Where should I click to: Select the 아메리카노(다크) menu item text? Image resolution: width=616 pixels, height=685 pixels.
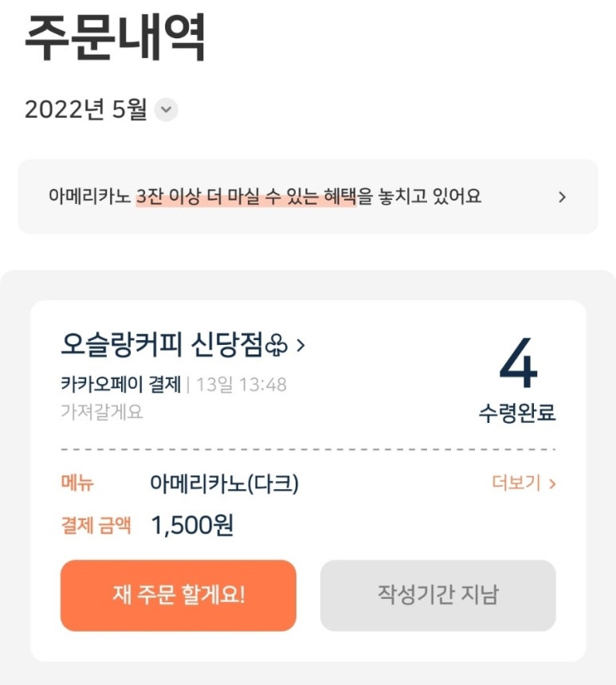click(224, 483)
